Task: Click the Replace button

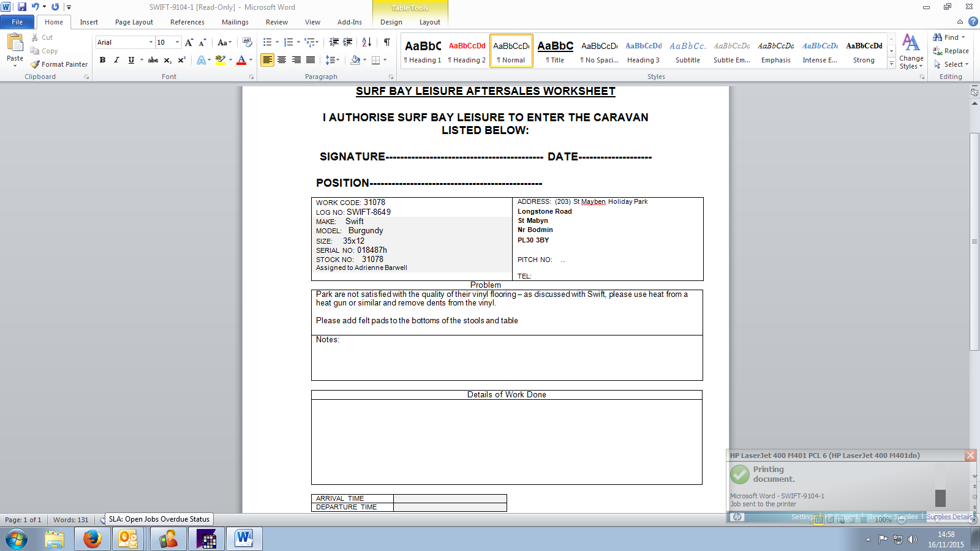Action: 951,51
